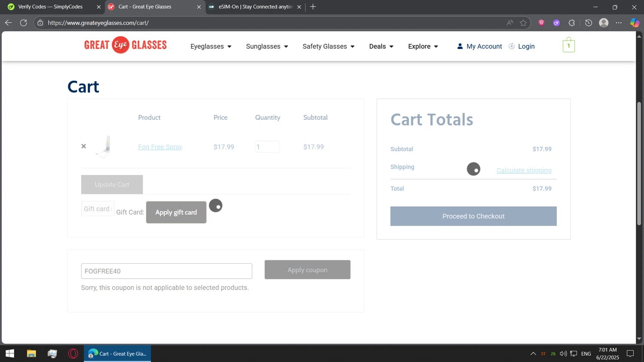The width and height of the screenshot is (644, 362).
Task: Focus the Gift card input field
Action: pyautogui.click(x=98, y=208)
